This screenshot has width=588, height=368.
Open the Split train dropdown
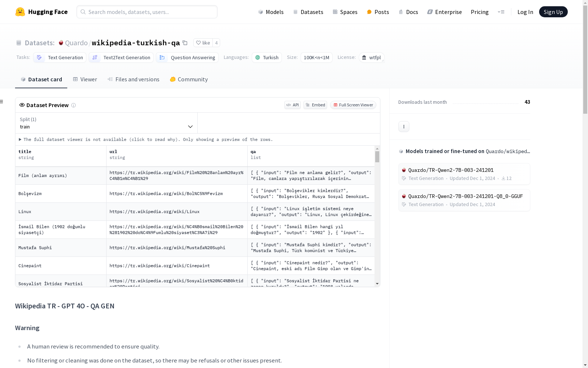click(x=107, y=123)
